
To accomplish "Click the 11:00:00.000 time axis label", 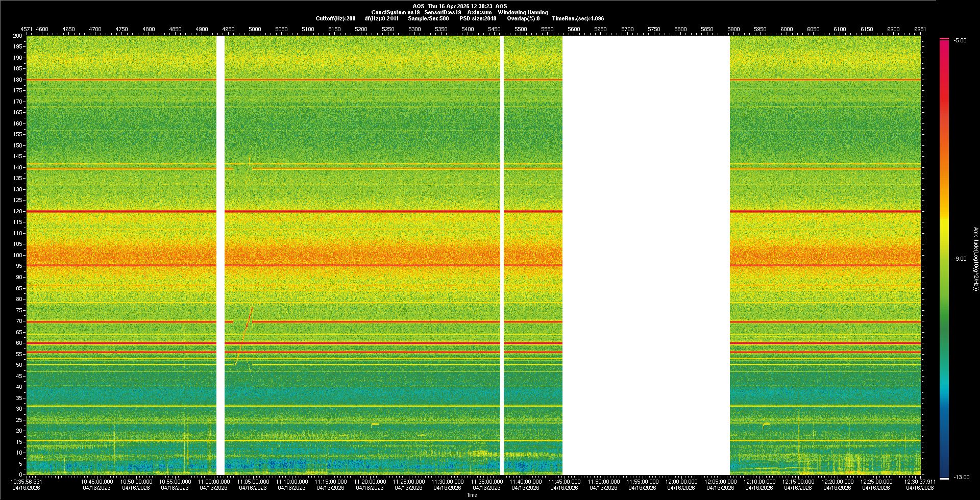I will coord(214,481).
